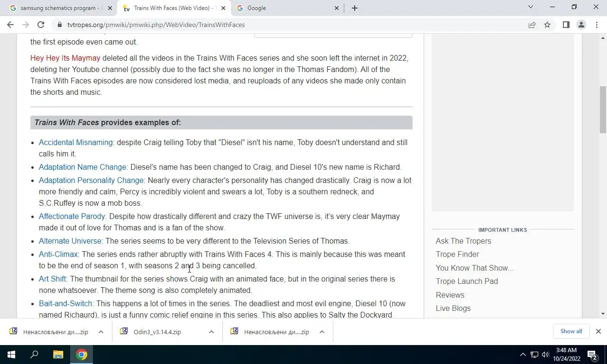607x364 pixels.
Task: Open the Windows Start menu
Action: coord(11,355)
